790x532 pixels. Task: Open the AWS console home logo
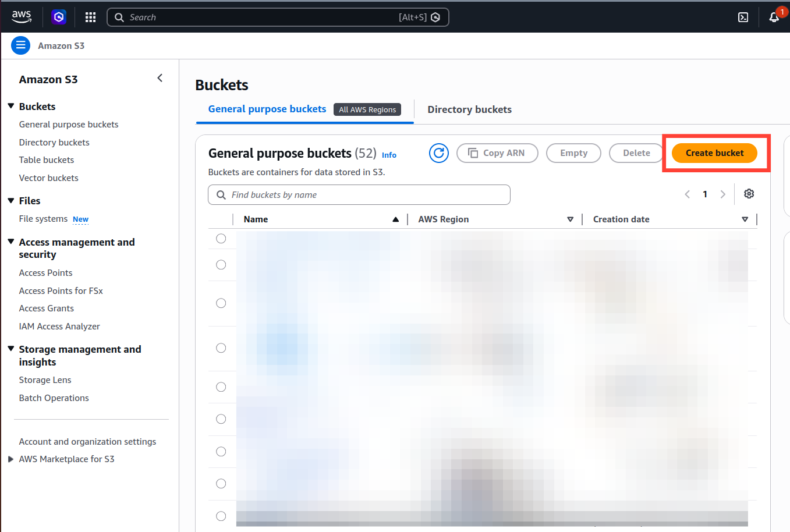pyautogui.click(x=22, y=17)
